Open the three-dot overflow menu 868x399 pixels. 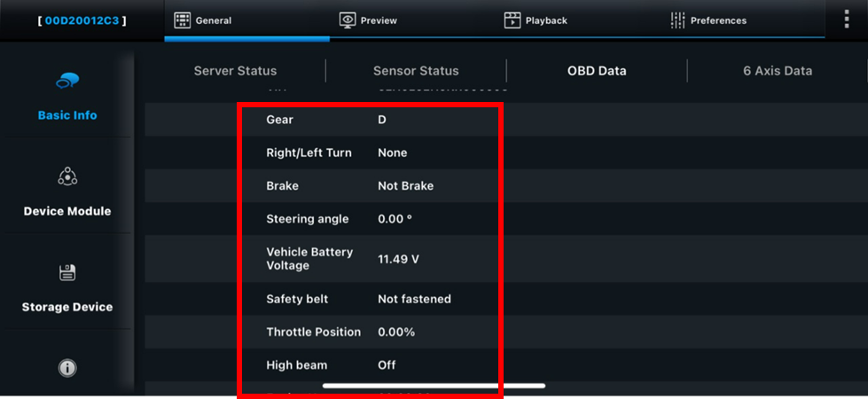(847, 19)
